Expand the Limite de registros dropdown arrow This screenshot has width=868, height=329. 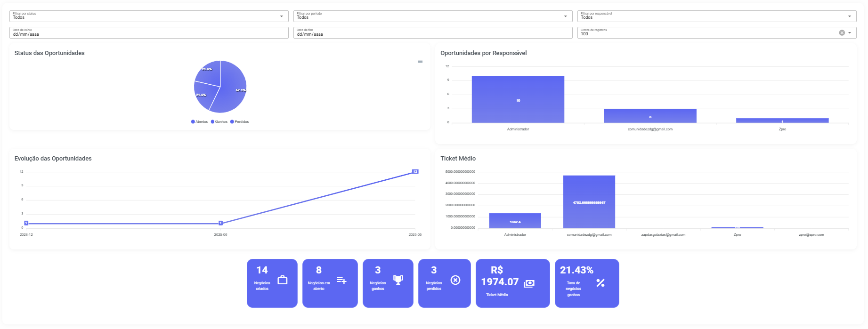tap(850, 33)
